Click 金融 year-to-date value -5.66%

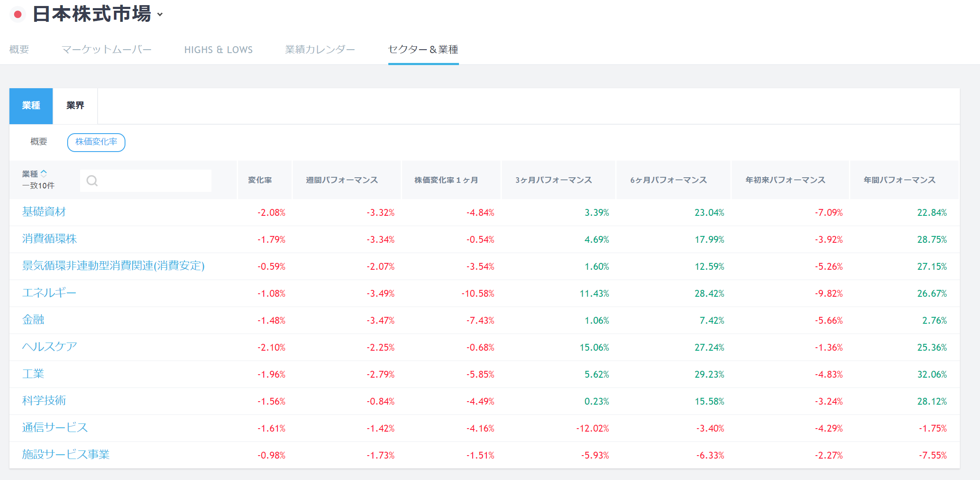829,321
